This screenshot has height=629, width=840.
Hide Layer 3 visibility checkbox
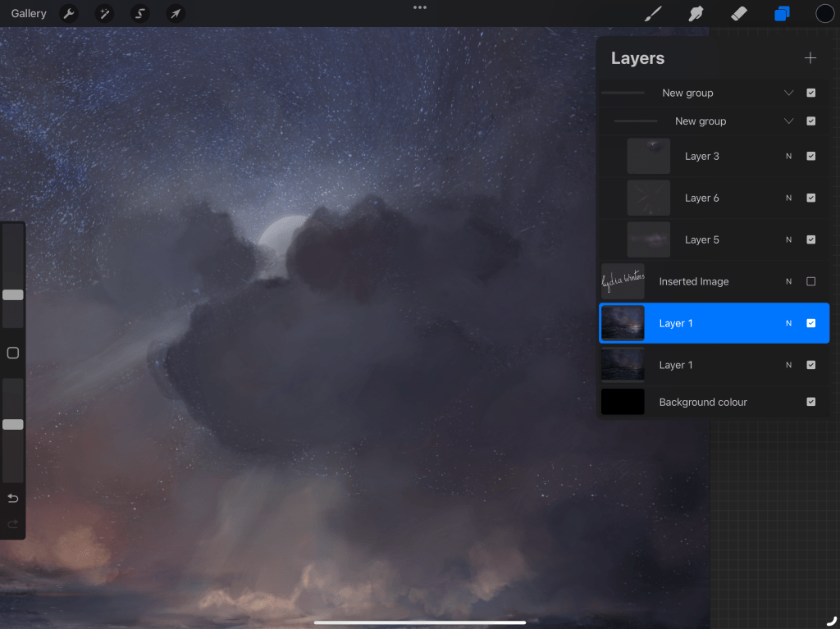click(810, 156)
